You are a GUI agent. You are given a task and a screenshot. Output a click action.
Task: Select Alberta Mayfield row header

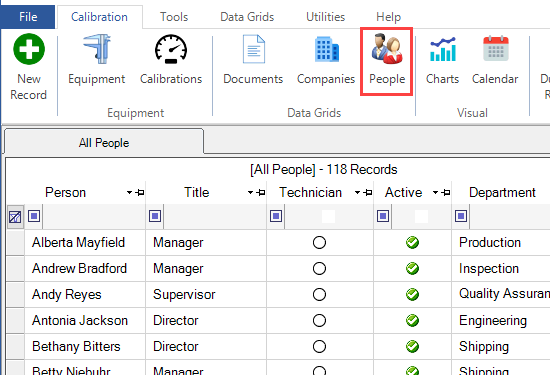tap(15, 242)
